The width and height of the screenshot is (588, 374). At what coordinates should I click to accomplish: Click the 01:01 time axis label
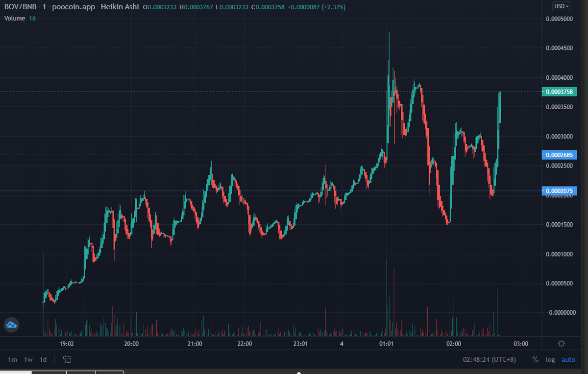coord(387,344)
